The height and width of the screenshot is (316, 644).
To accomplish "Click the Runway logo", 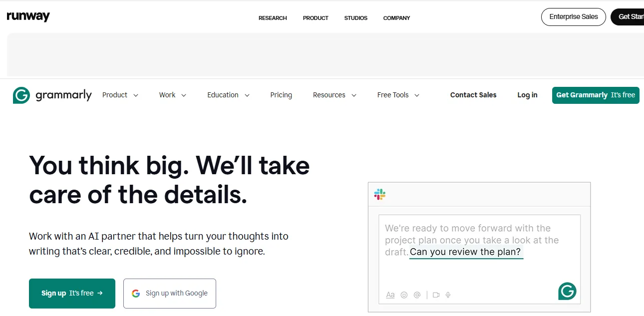I will click(x=28, y=16).
